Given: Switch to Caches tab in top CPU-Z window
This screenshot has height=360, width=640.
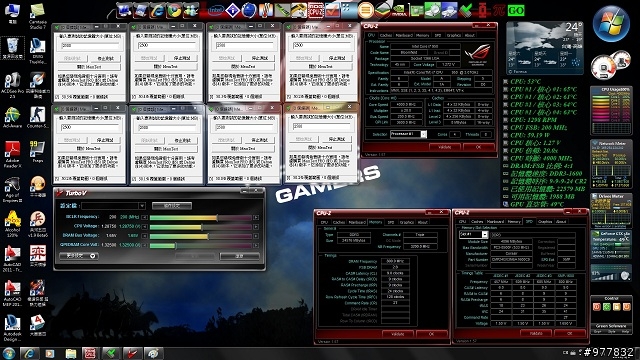Looking at the screenshot, I should pyautogui.click(x=386, y=36).
